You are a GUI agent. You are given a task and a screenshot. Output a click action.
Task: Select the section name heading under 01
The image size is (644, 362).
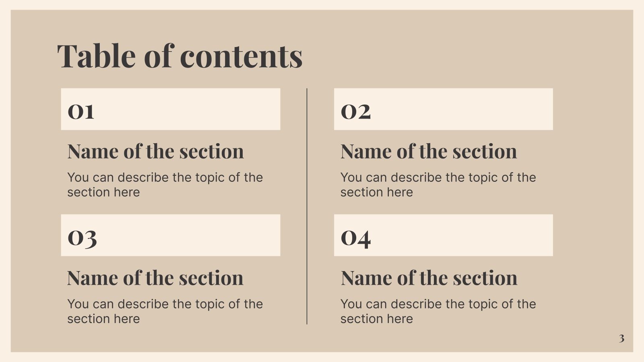pos(155,152)
